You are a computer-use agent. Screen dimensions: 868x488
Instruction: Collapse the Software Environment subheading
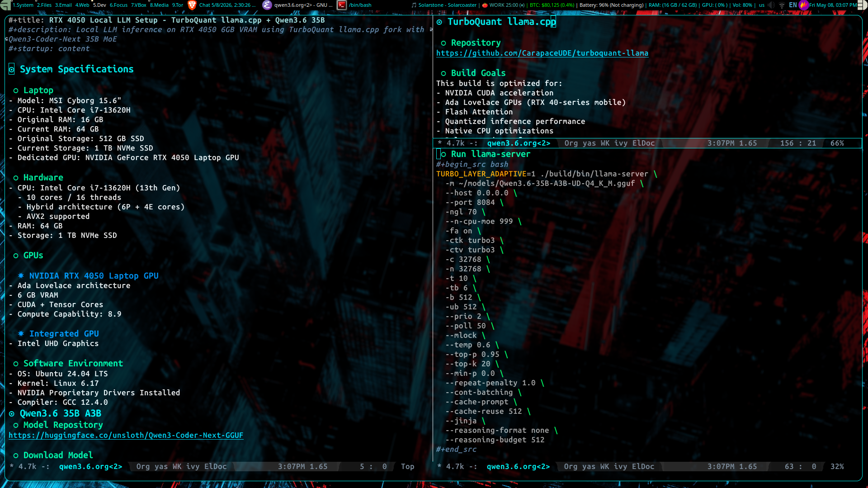click(x=73, y=364)
